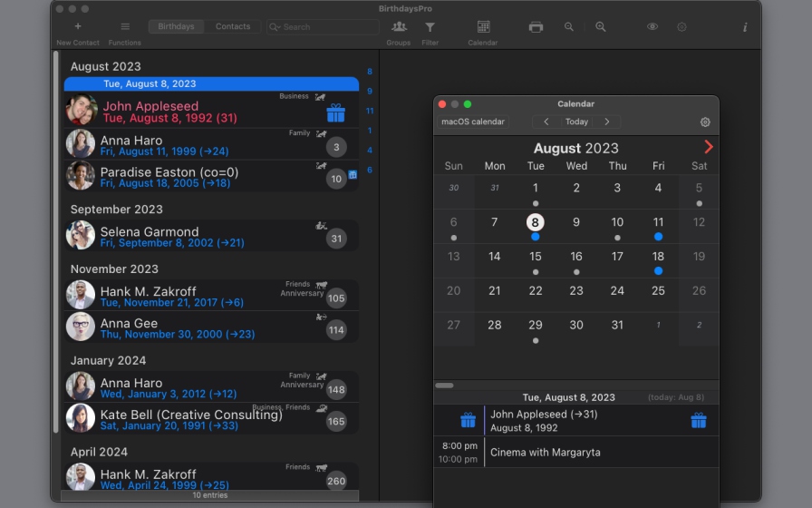This screenshot has height=508, width=812.
Task: Open the Groups icon in toolbar
Action: click(399, 27)
